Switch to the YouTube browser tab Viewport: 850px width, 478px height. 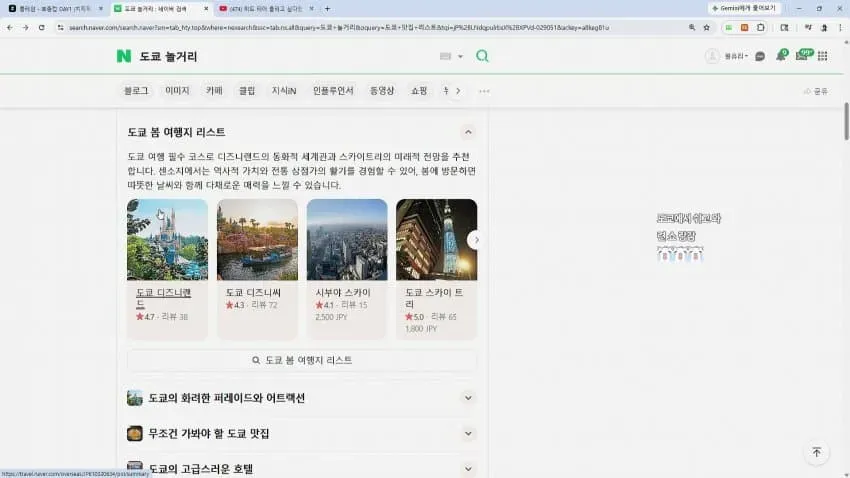coord(267,9)
